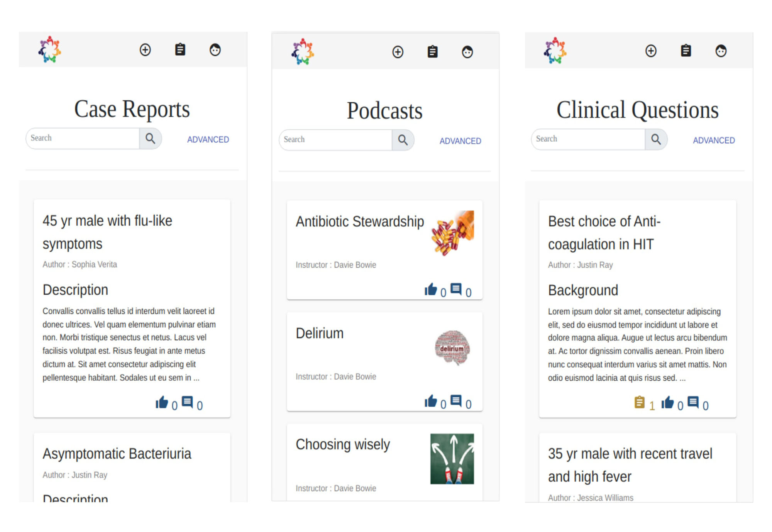Click the search magnifier in Case Reports
The image size is (772, 532).
[x=151, y=139]
